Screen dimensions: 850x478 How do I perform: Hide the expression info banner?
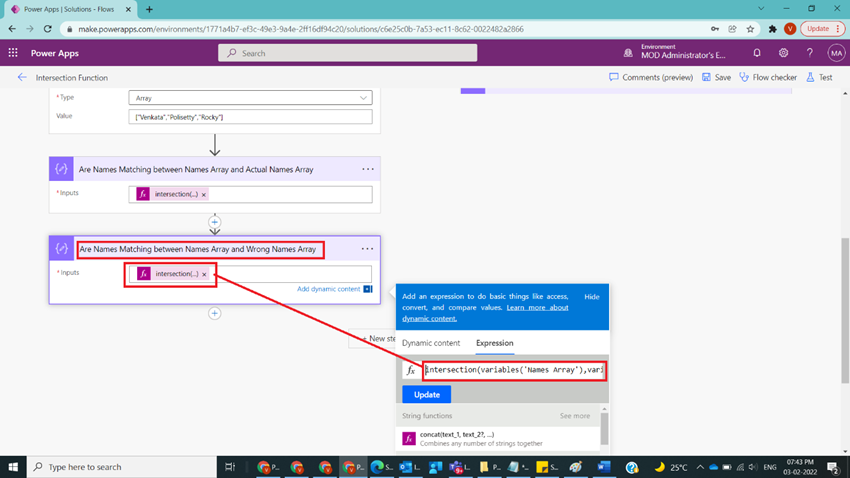click(591, 296)
